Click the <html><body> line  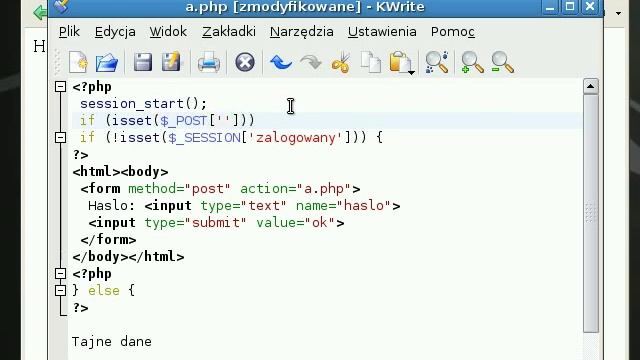120,172
